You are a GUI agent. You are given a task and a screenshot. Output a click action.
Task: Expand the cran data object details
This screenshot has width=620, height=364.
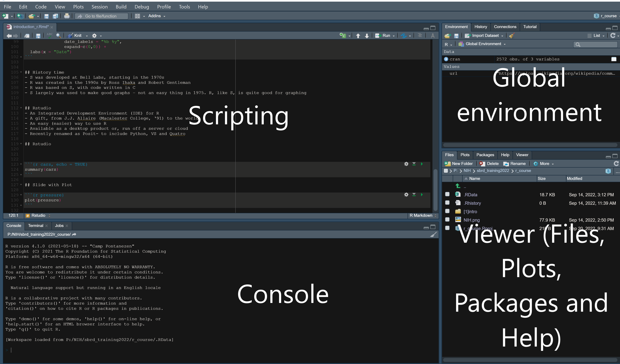pyautogui.click(x=446, y=59)
